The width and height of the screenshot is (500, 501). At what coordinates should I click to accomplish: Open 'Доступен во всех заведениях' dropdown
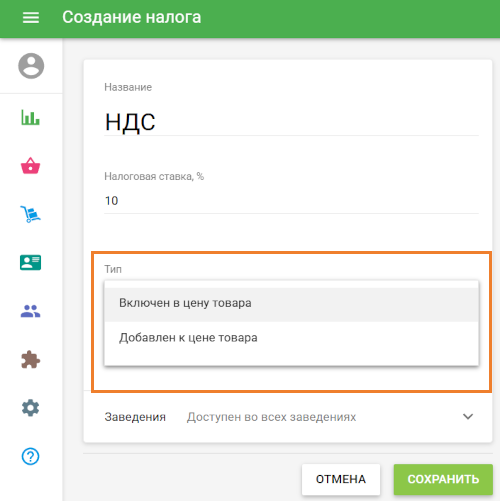[271, 417]
